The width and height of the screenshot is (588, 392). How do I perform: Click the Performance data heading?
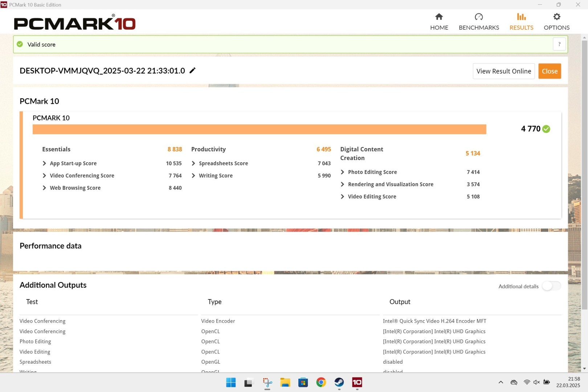point(50,246)
